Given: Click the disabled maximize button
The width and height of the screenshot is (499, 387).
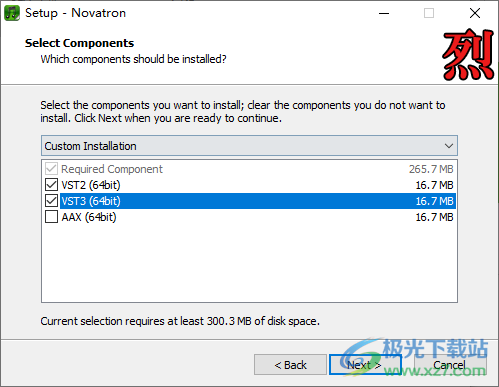Looking at the screenshot, I should pos(429,13).
